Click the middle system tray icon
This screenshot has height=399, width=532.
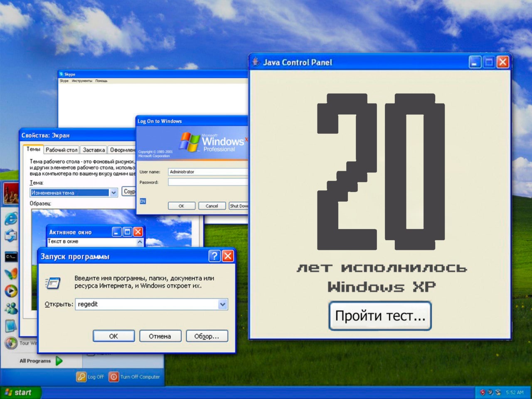coord(490,392)
